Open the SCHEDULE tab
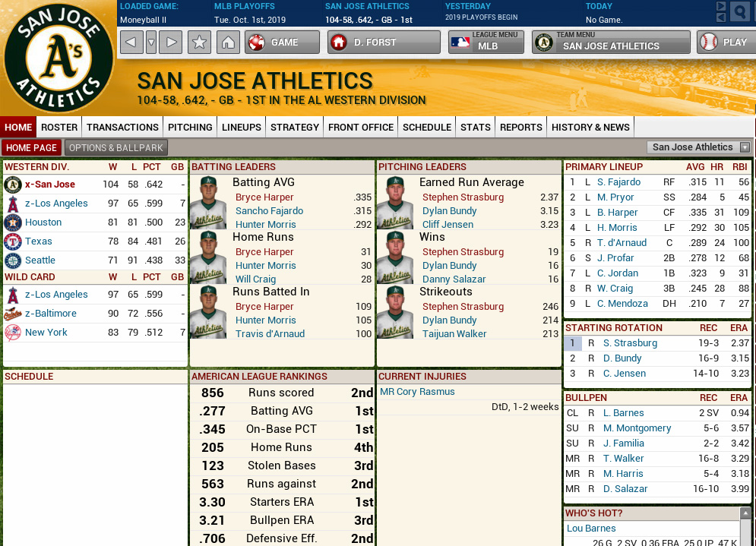 click(427, 128)
